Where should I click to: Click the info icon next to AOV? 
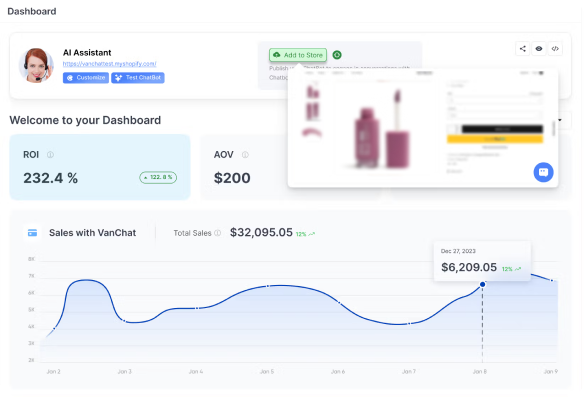click(x=245, y=155)
